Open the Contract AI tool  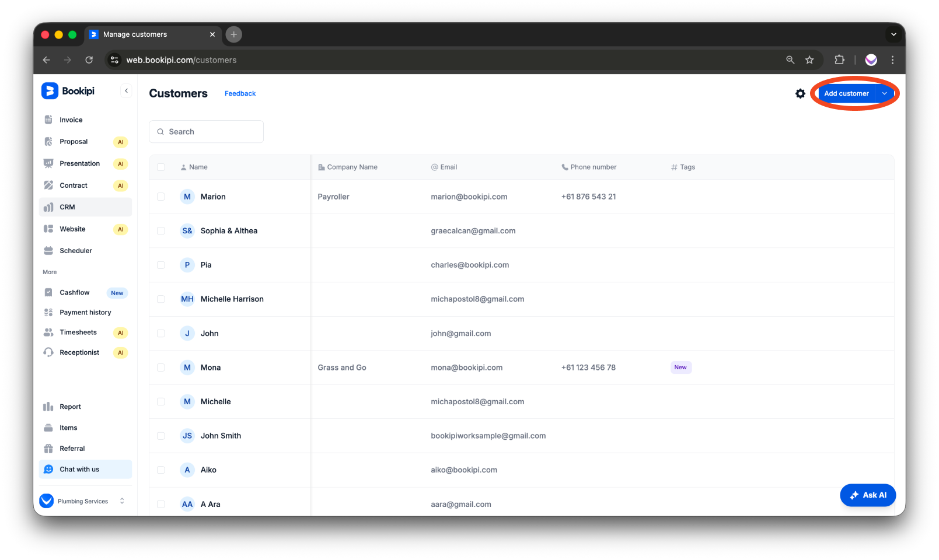click(x=74, y=185)
